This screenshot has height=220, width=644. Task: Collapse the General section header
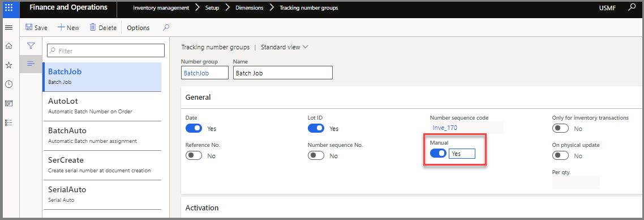pos(412,98)
